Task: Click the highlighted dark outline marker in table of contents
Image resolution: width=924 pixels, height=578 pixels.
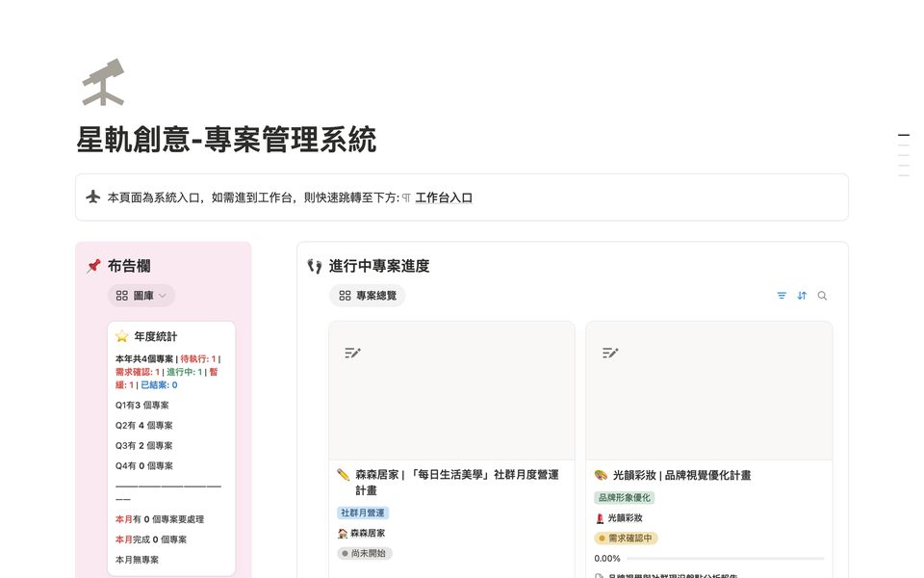Action: click(x=904, y=135)
